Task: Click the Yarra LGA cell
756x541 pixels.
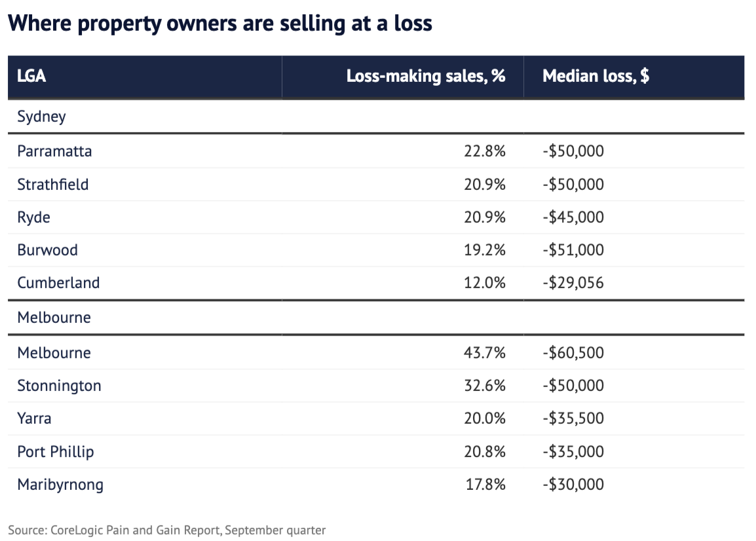Action: click(34, 419)
